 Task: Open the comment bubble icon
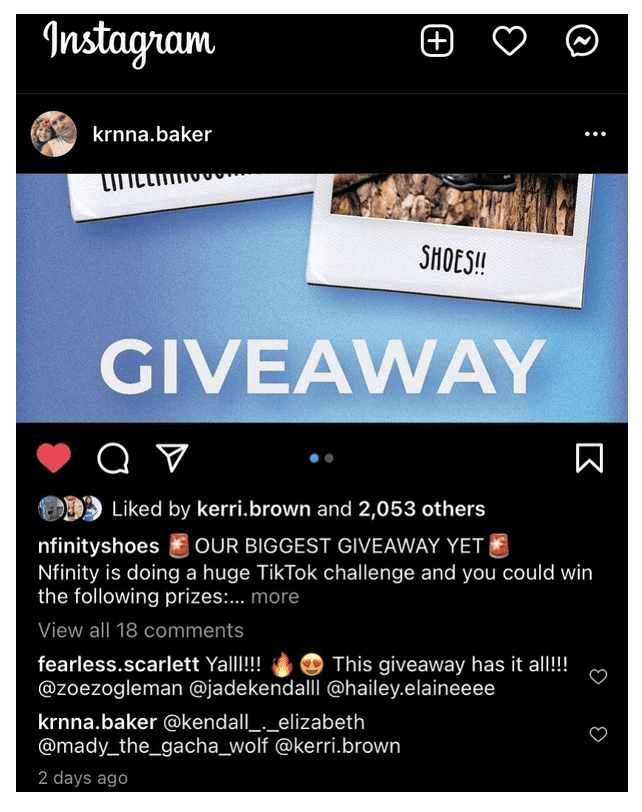click(113, 458)
